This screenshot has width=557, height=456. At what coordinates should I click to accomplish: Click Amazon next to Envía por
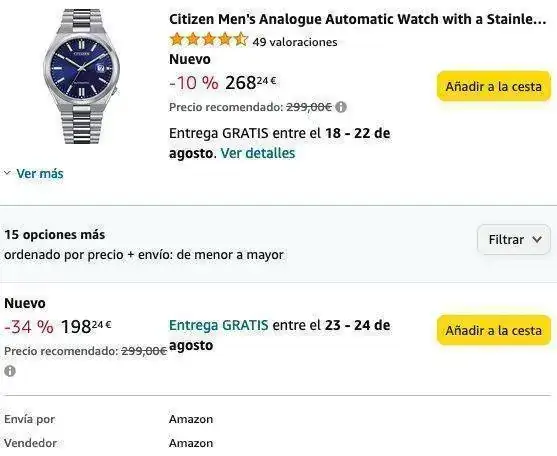pos(191,419)
